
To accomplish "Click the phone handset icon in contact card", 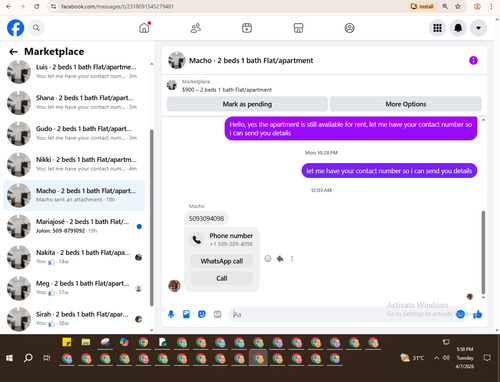I will [x=197, y=240].
